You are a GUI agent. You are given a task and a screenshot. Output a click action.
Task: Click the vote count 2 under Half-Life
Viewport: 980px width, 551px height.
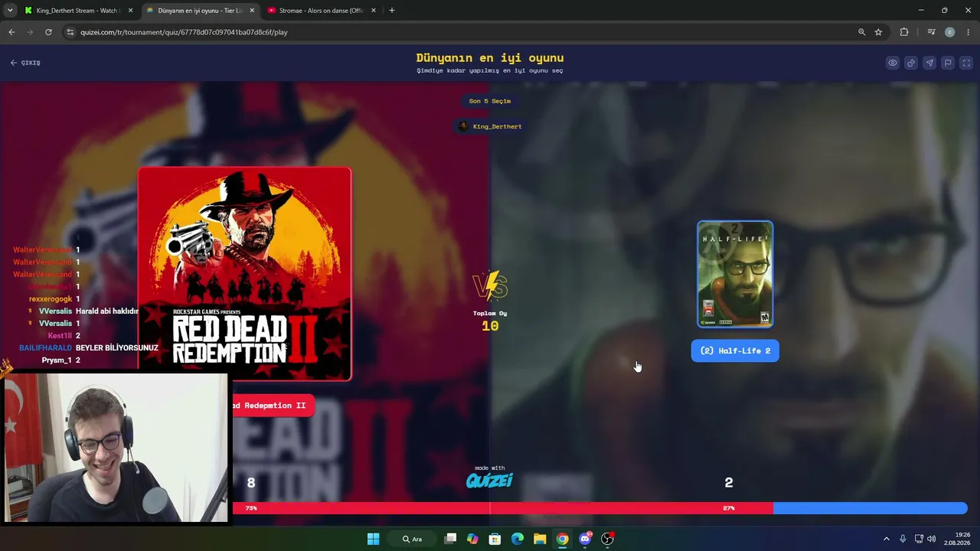pos(729,482)
